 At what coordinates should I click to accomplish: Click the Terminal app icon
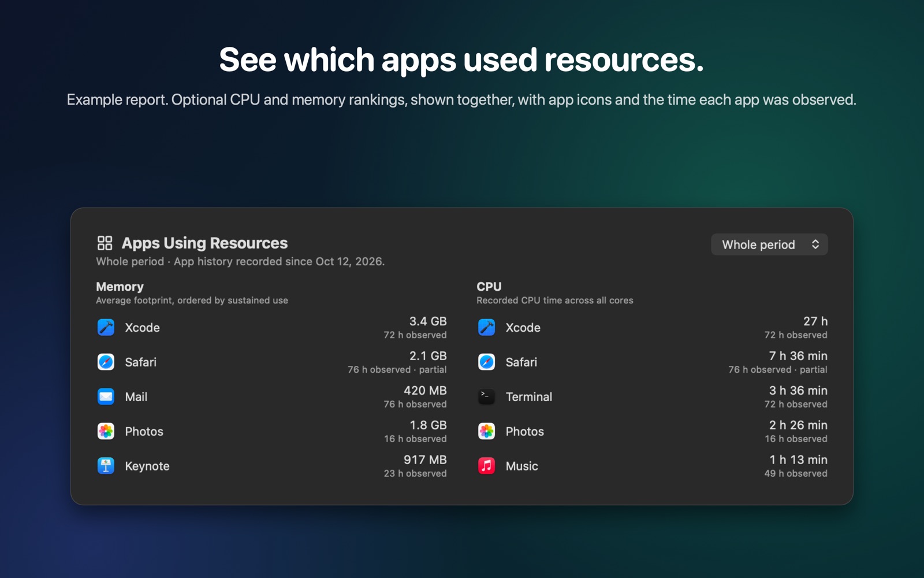pos(486,397)
